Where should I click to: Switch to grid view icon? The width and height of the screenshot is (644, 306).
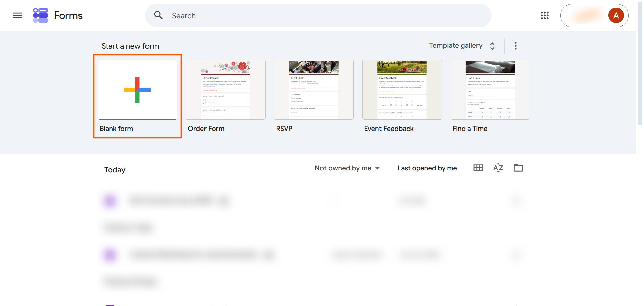click(x=478, y=168)
